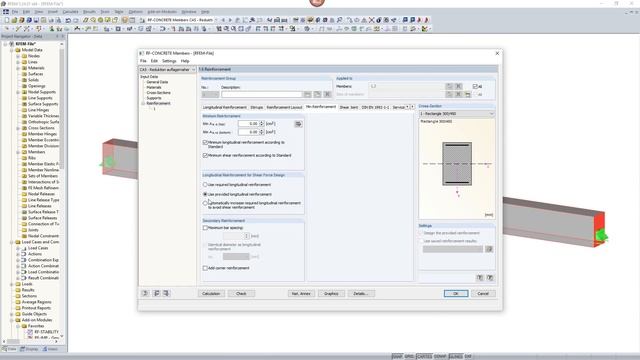Viewport: 640px width, 360px height.
Task: Click the RFEM app icon in menu bar
Action: coord(6,12)
